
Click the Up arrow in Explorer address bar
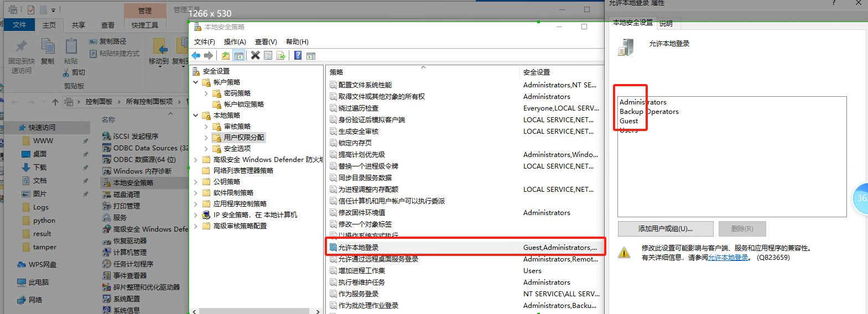[55, 102]
